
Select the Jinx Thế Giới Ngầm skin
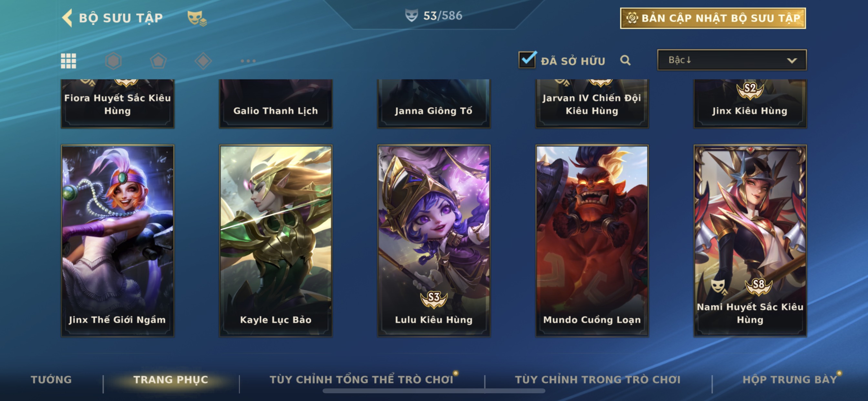coord(118,241)
